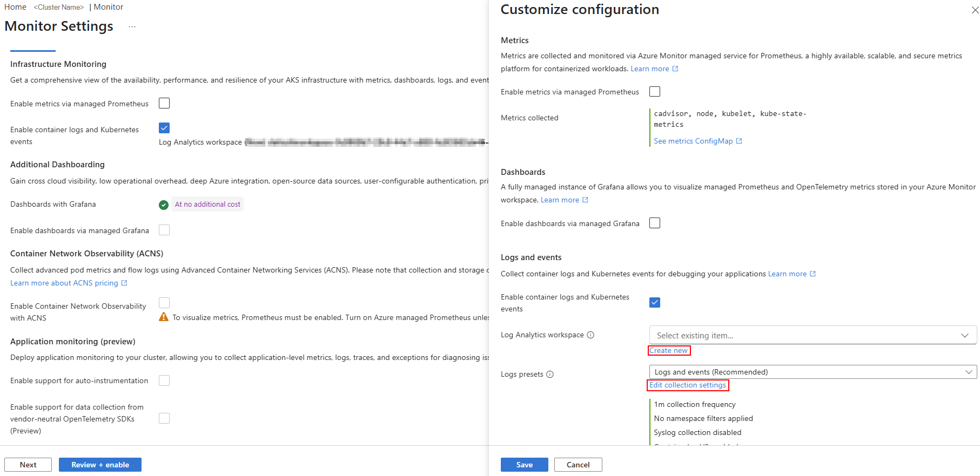
Task: Click the ACNS Prometheus warning triangle icon
Action: pyautogui.click(x=164, y=317)
